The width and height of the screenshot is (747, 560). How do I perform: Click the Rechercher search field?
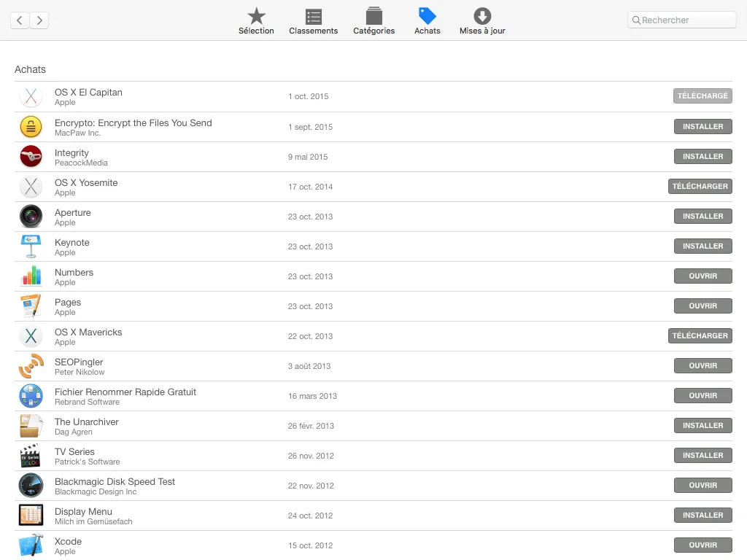682,20
